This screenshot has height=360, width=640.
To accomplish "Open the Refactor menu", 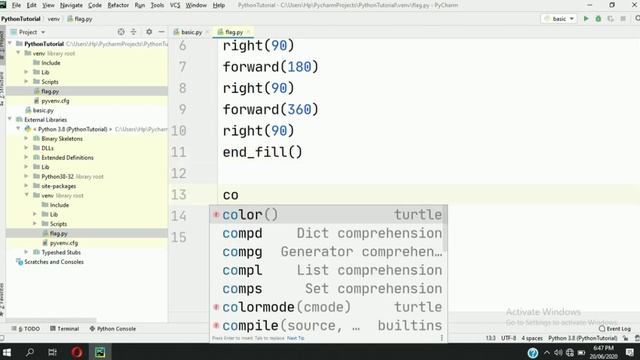I will coord(118,5).
